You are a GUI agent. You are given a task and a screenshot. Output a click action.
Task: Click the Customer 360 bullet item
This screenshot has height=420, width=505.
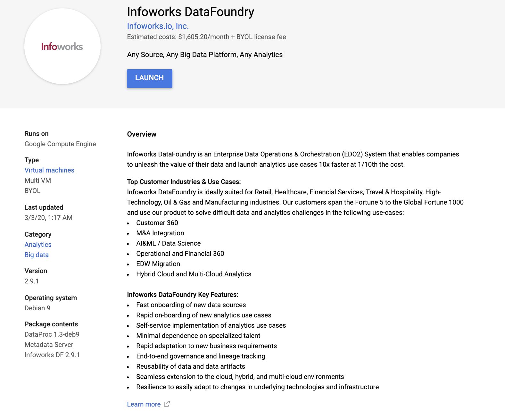point(157,223)
